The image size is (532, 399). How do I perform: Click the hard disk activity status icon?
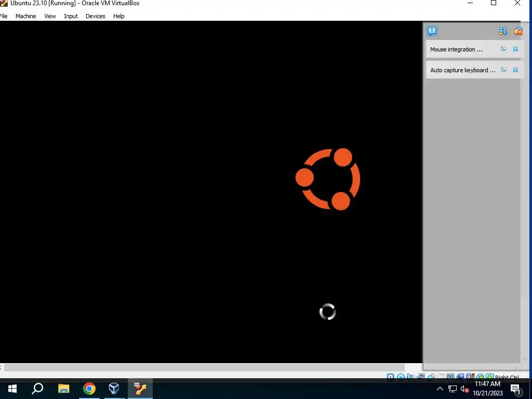(x=391, y=377)
